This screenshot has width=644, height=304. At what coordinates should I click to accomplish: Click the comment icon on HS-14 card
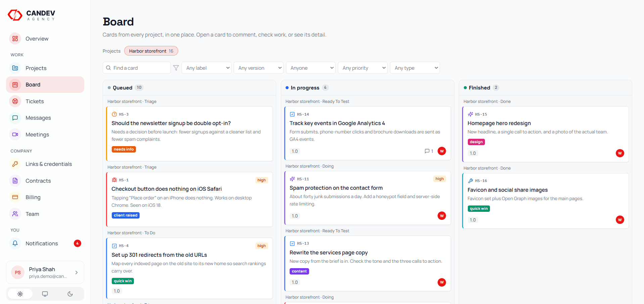pyautogui.click(x=427, y=151)
